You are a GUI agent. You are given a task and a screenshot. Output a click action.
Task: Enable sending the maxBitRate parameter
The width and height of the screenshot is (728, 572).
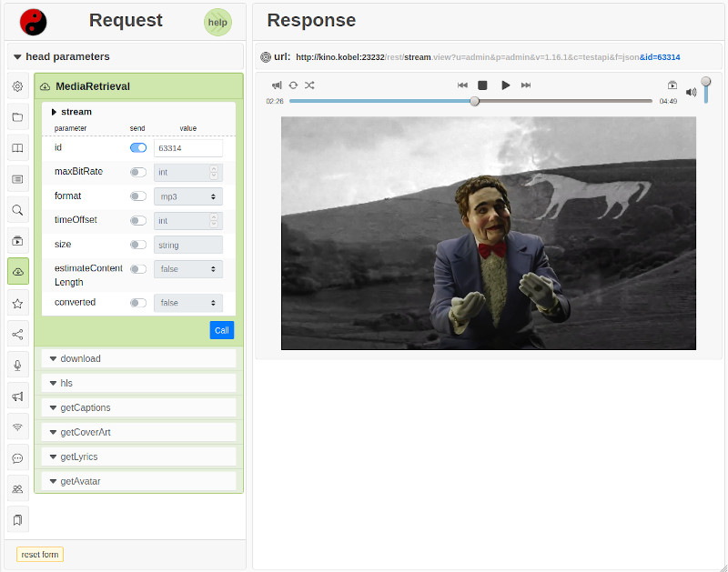(138, 172)
